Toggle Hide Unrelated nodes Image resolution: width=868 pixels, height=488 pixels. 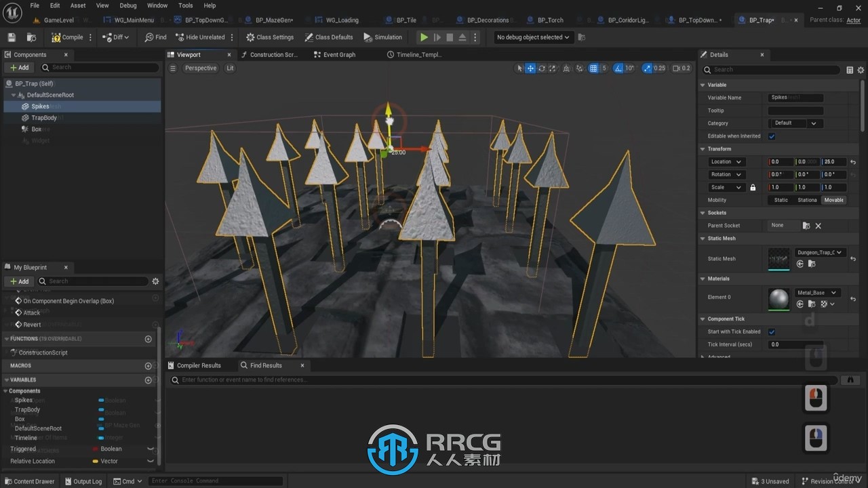199,37
